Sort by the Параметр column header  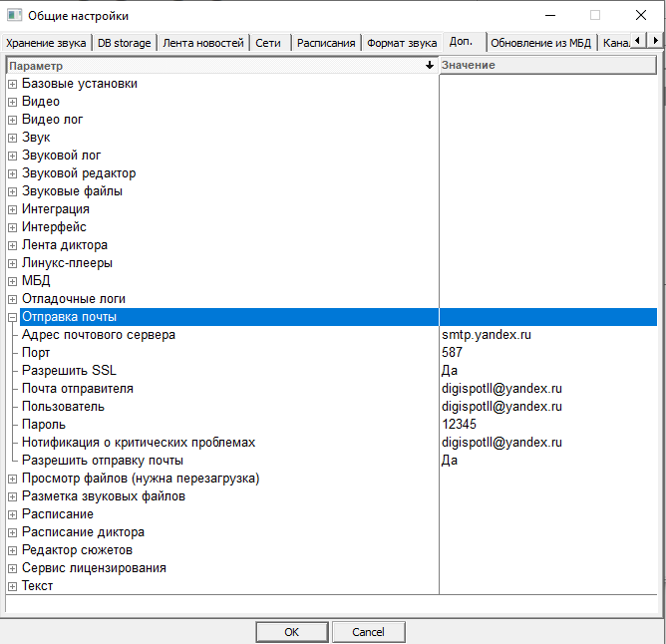(222, 66)
